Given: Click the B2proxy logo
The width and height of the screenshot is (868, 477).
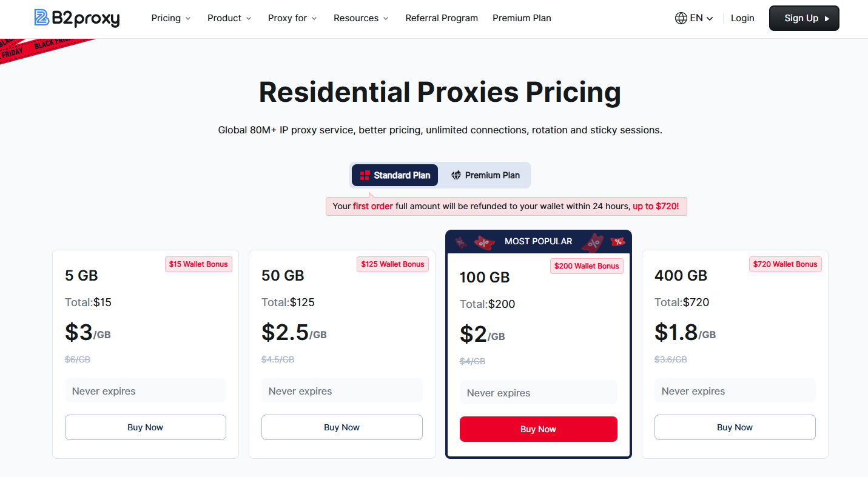Looking at the screenshot, I should pos(77,19).
